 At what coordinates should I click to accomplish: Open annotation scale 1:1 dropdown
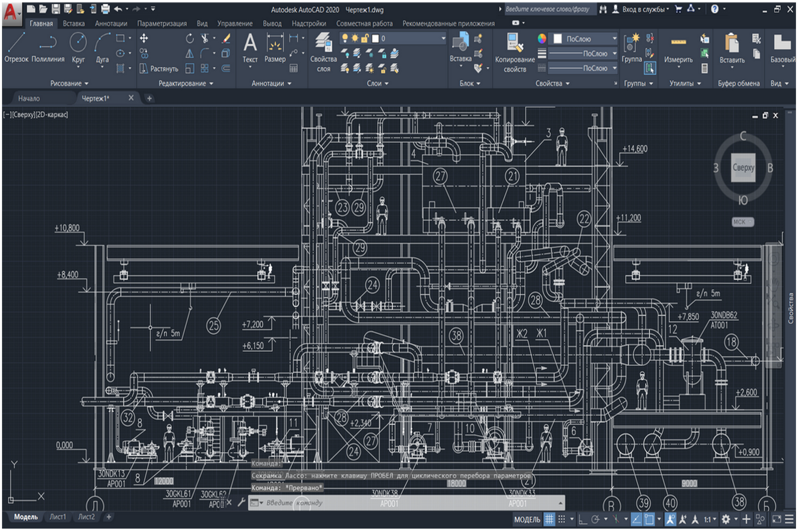[710, 519]
